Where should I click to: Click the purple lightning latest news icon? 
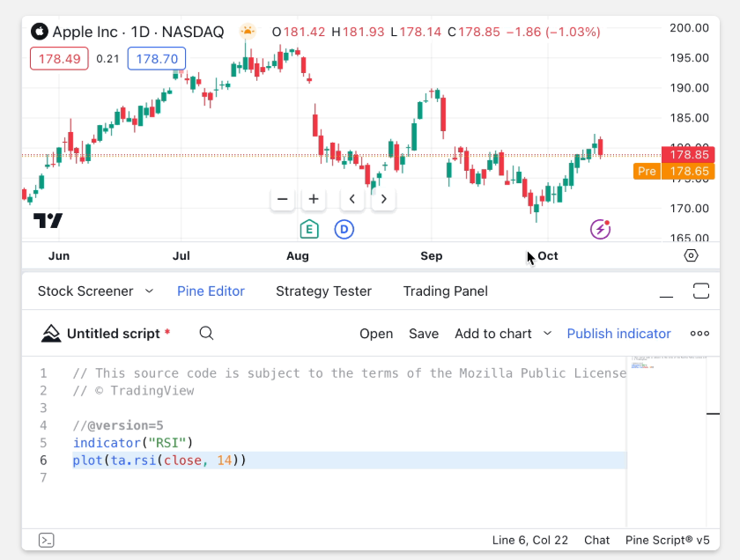(x=600, y=230)
